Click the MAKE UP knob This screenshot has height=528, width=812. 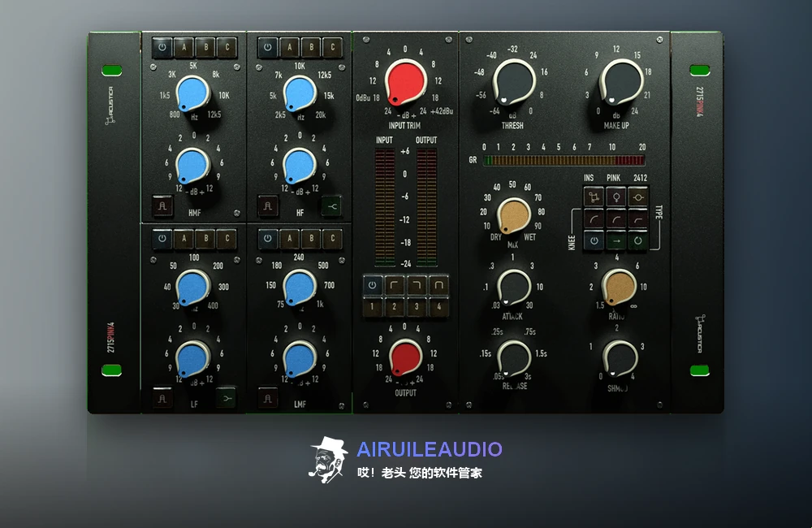(x=621, y=82)
